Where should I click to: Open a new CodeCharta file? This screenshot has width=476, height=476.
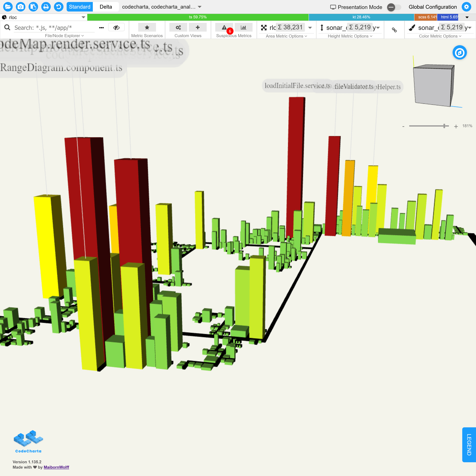tap(8, 7)
